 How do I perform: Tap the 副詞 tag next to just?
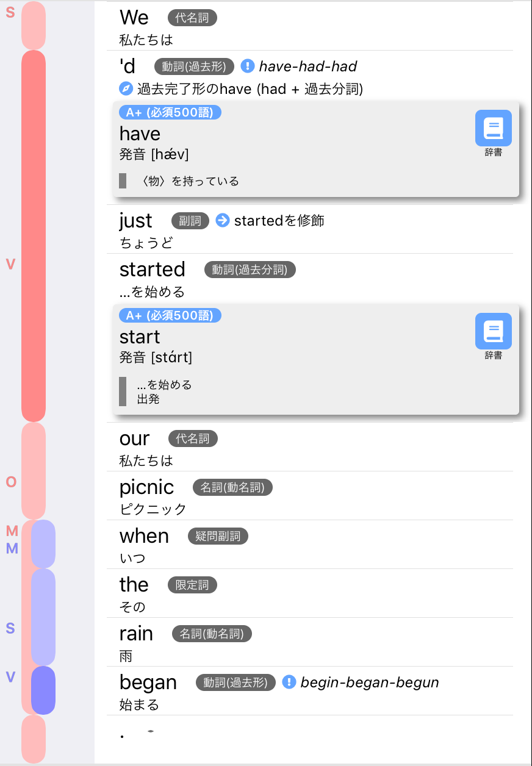coord(190,221)
